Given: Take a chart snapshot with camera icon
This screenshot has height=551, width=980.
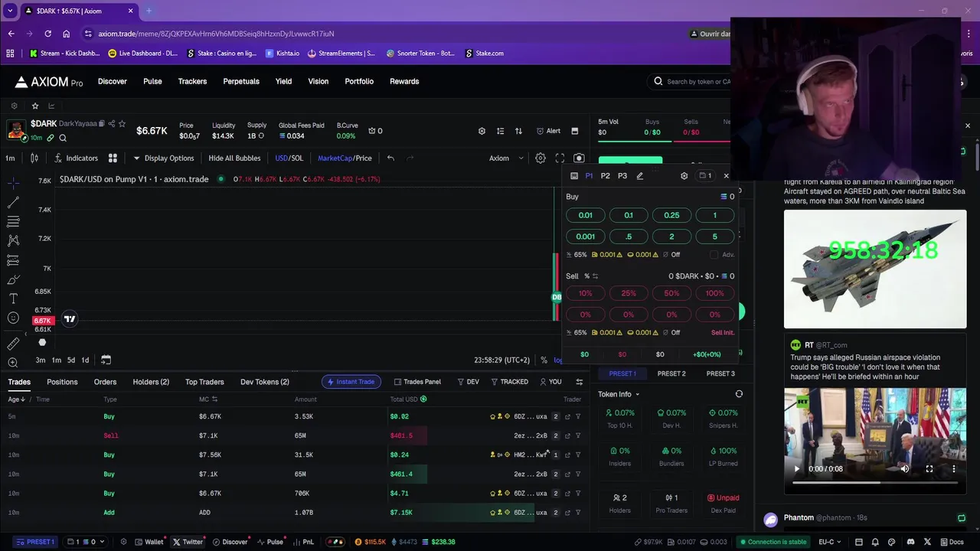Looking at the screenshot, I should [x=579, y=158].
